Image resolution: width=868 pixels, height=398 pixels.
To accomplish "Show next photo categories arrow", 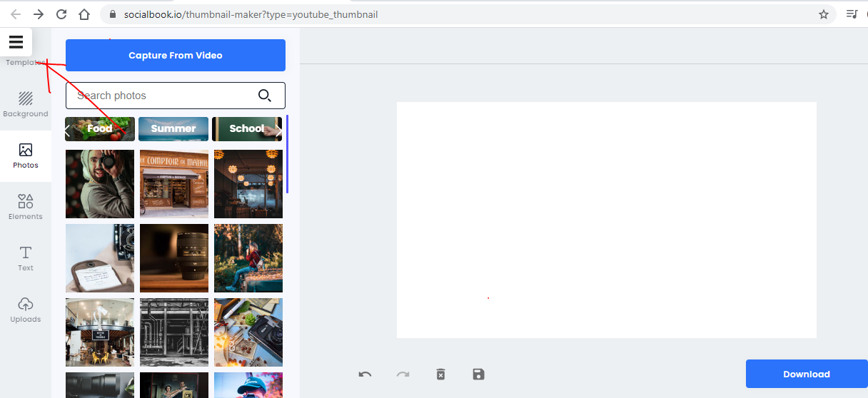I will pyautogui.click(x=278, y=131).
